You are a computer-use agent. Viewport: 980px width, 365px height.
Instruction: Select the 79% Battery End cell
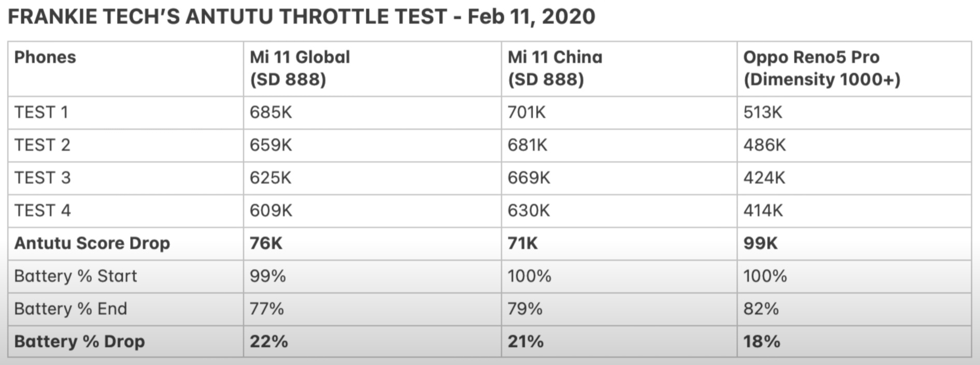click(524, 308)
